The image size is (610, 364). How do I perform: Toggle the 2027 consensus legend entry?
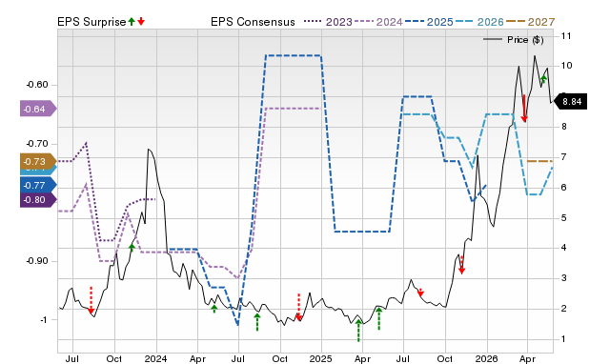[530, 22]
